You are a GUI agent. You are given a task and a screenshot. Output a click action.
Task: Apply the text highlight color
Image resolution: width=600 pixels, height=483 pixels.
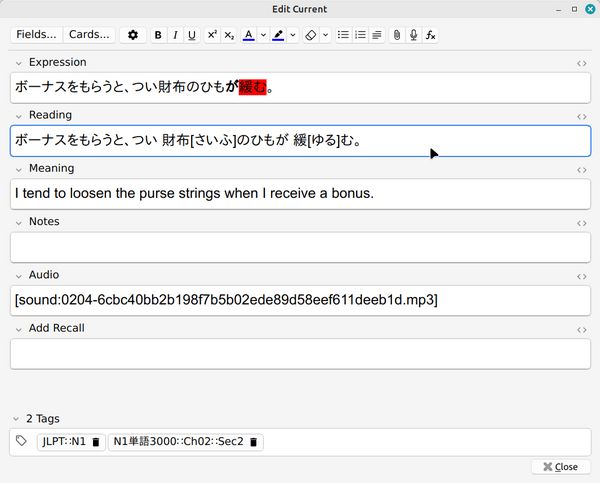(x=278, y=35)
